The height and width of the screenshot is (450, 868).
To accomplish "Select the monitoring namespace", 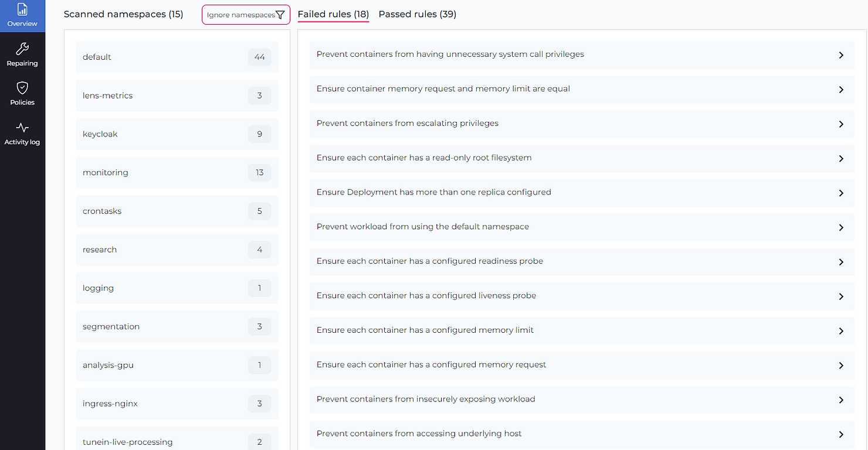I will 177,172.
